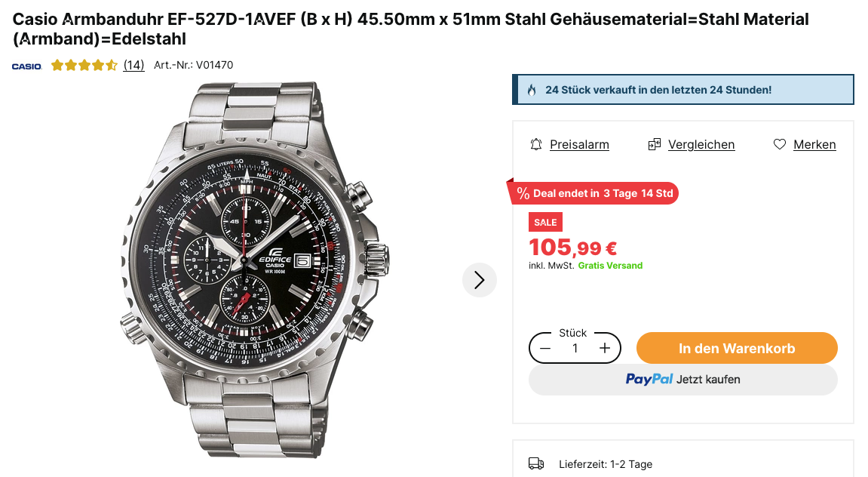Click the star rating
This screenshot has height=477, width=868.
[84, 66]
